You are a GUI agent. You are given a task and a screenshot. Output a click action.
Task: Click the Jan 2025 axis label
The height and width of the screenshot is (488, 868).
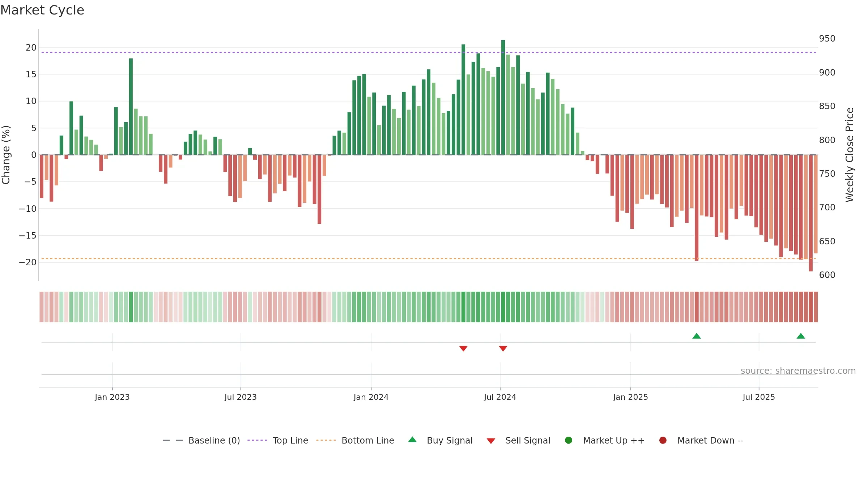[630, 397]
